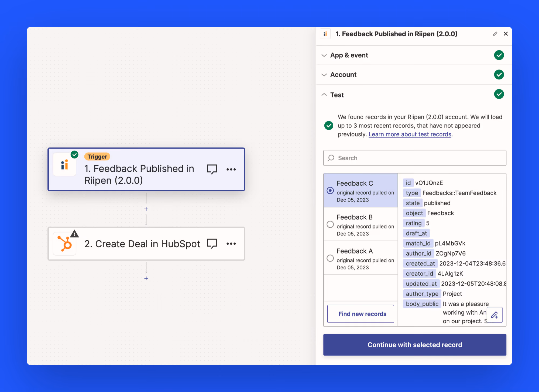Image resolution: width=539 pixels, height=392 pixels.
Task: Add a step between trigger and HubSpot action
Action: click(146, 209)
